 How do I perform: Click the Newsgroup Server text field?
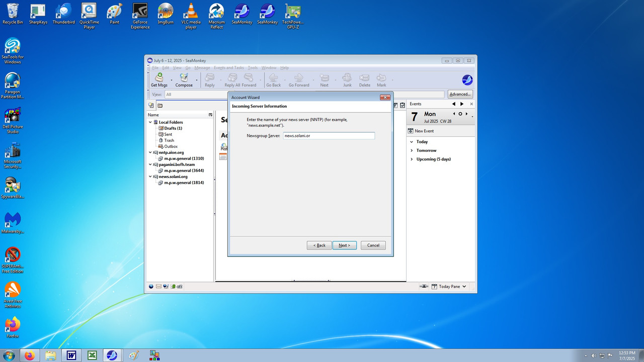pyautogui.click(x=329, y=136)
